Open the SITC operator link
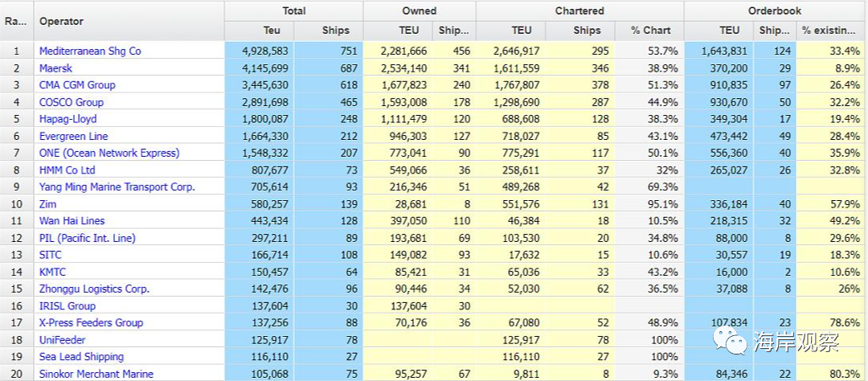868x381 pixels. 51,256
